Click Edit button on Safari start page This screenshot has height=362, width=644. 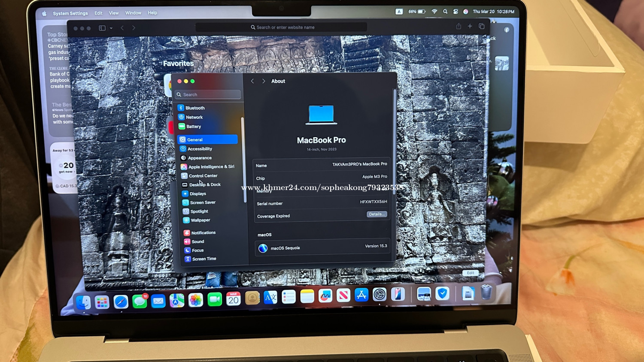tap(471, 273)
